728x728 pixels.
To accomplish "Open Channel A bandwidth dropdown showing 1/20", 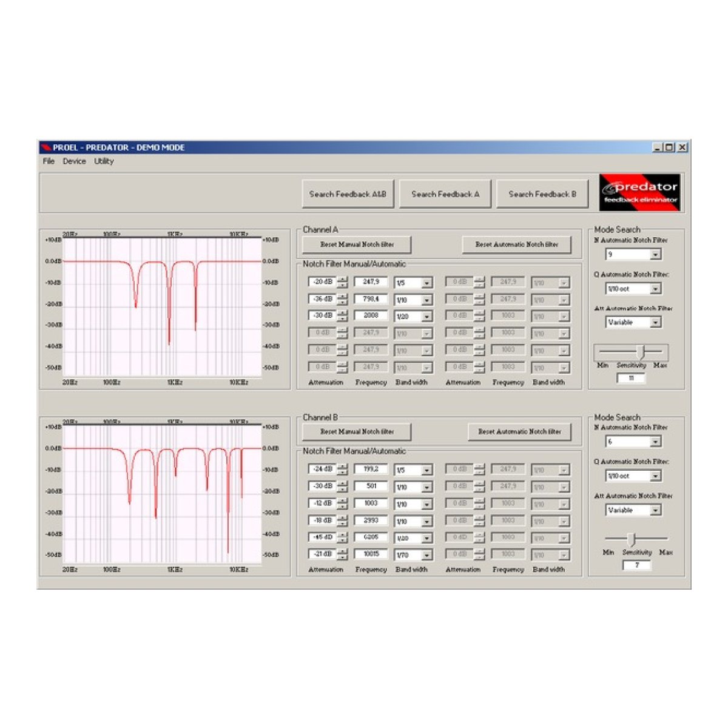I will coord(426,317).
